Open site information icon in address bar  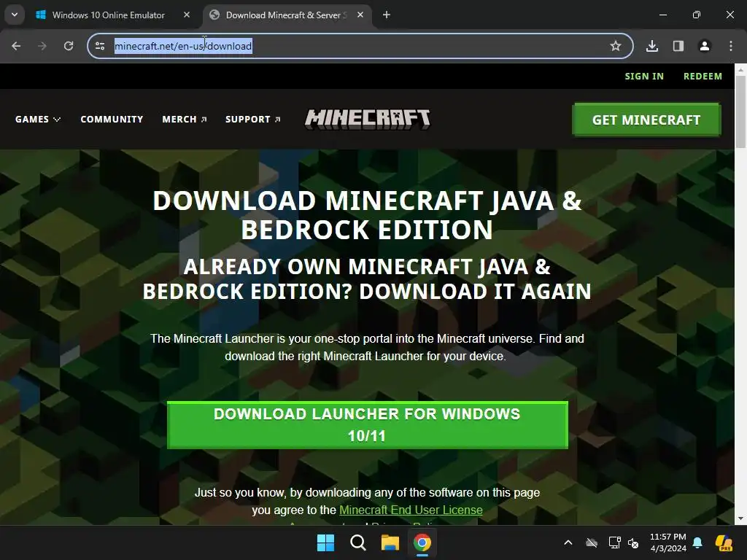(100, 46)
